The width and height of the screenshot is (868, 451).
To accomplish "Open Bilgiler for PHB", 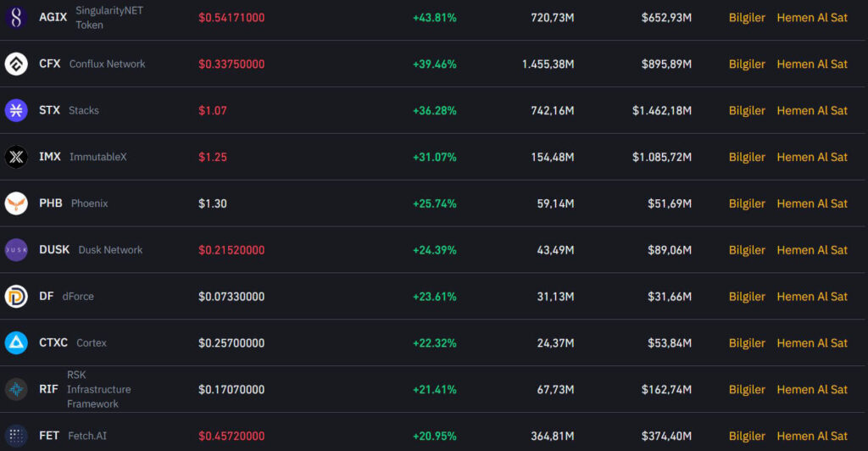I will click(747, 203).
